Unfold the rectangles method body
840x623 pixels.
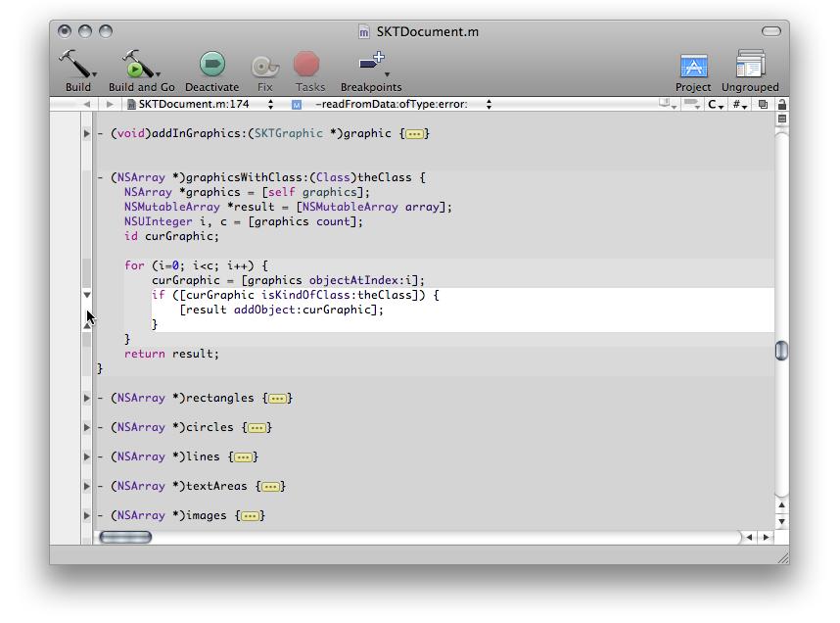[x=87, y=399]
